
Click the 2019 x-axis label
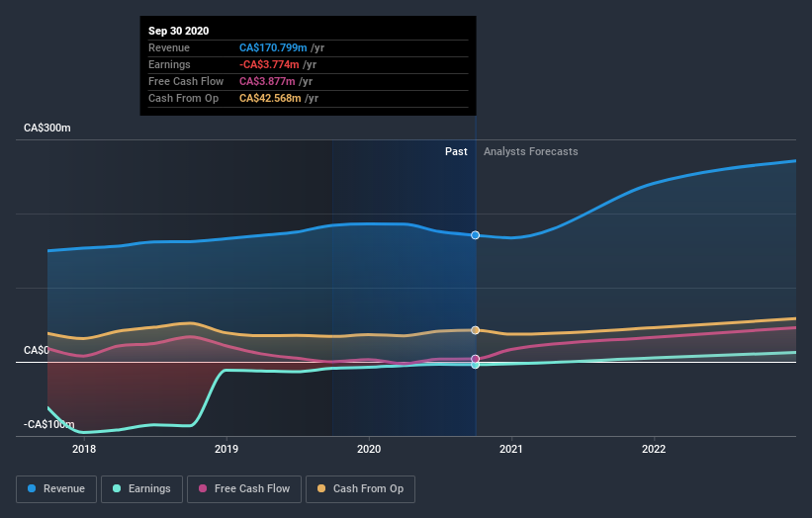pyautogui.click(x=226, y=449)
